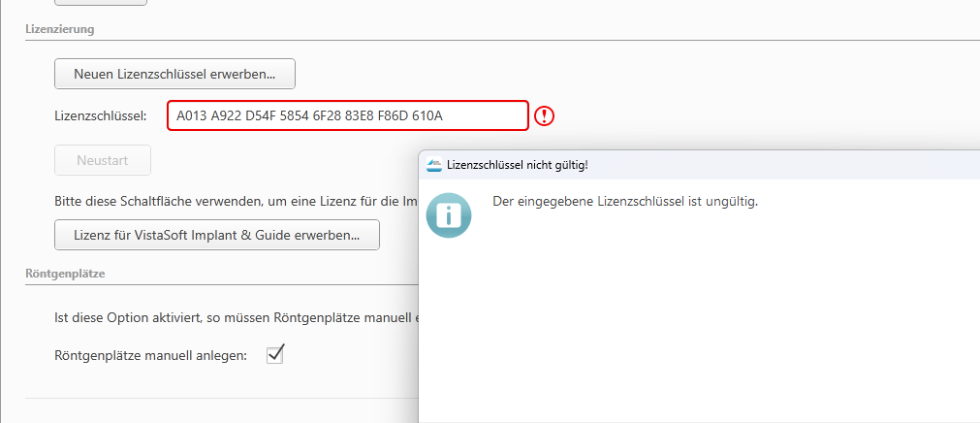
Task: Select the 'Der eingegebene Lizenzschlüssel ist ungültig' message
Action: [624, 202]
